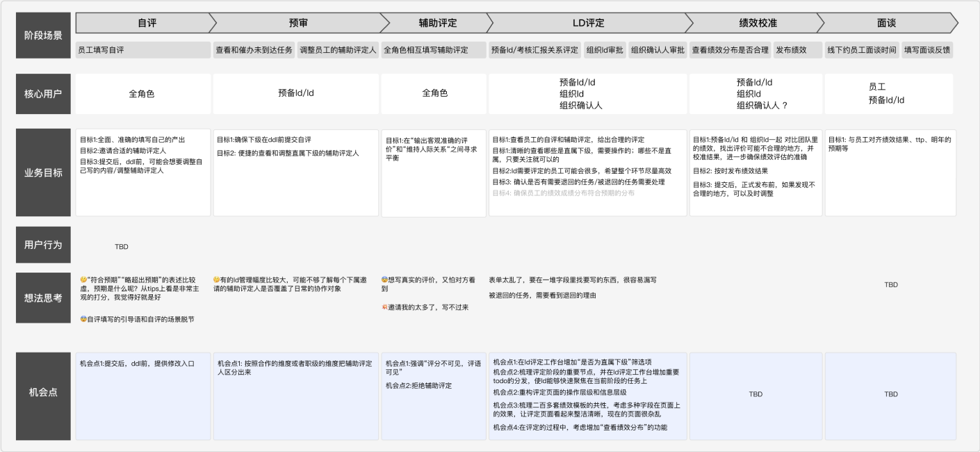This screenshot has width=980, height=452.
Task: Click the emoji before 想写真实的评价
Action: point(385,280)
